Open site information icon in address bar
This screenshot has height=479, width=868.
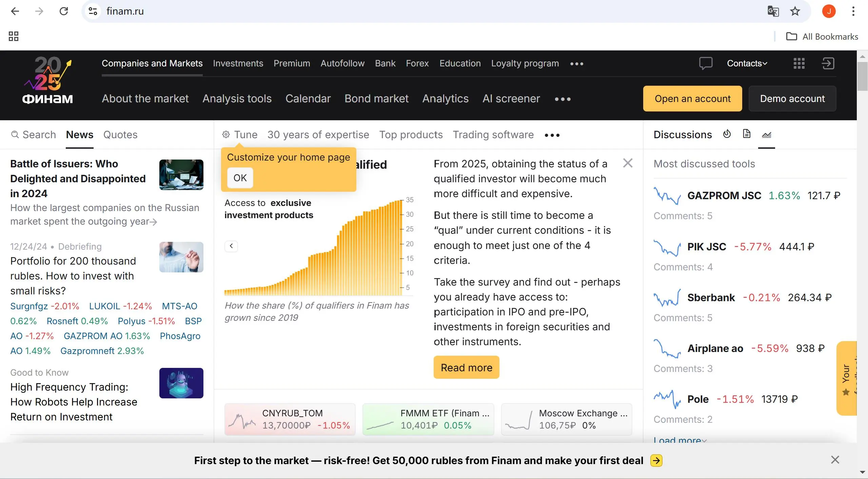coord(93,11)
